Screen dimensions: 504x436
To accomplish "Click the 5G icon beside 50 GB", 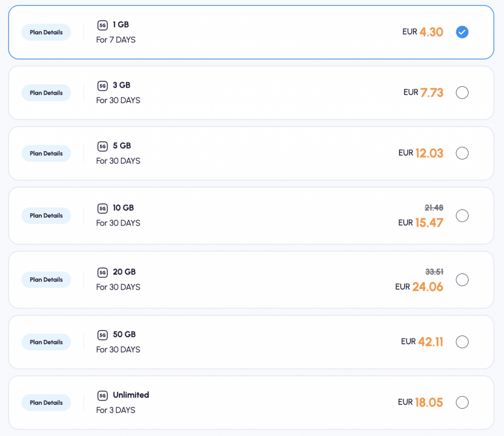I will click(x=102, y=335).
